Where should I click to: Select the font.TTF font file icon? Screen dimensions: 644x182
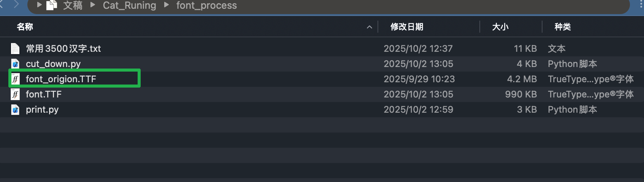tap(15, 94)
